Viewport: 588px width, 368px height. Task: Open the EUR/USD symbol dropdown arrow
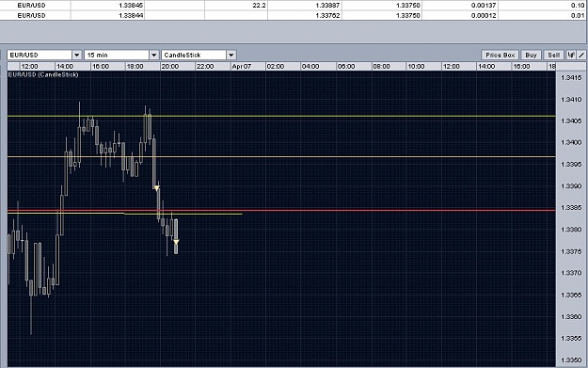(77, 56)
